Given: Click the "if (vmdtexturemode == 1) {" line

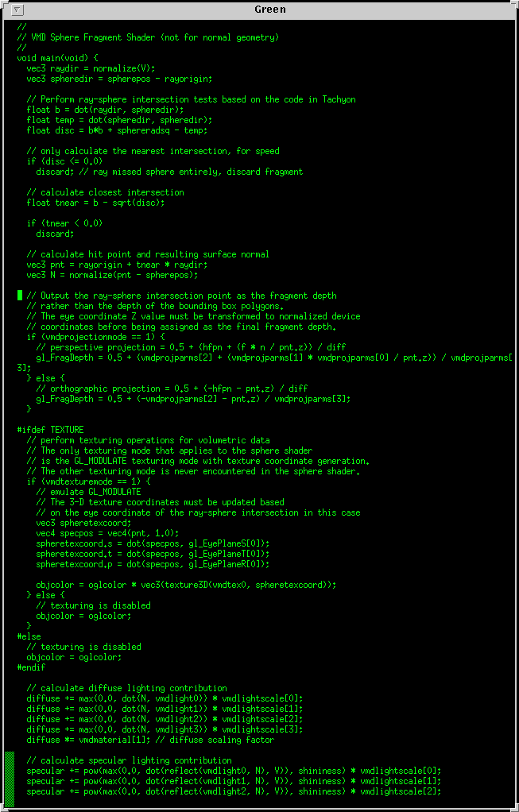Looking at the screenshot, I should point(88,481).
